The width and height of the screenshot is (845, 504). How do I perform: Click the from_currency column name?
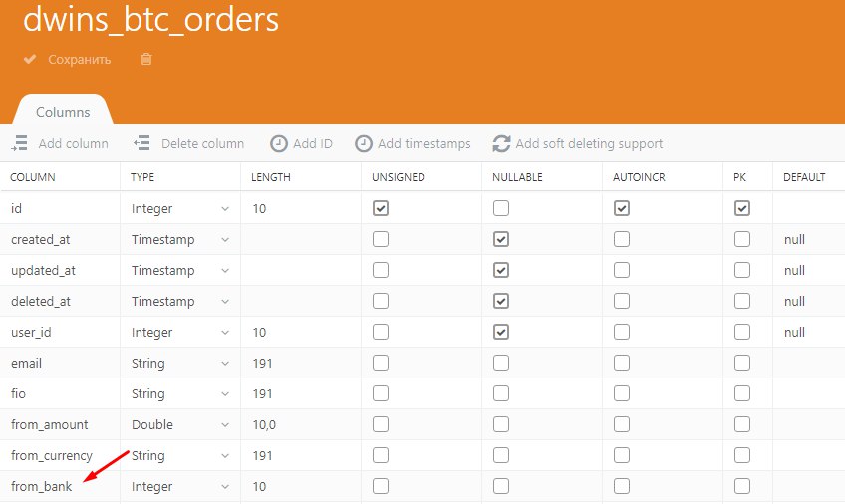[x=52, y=456]
